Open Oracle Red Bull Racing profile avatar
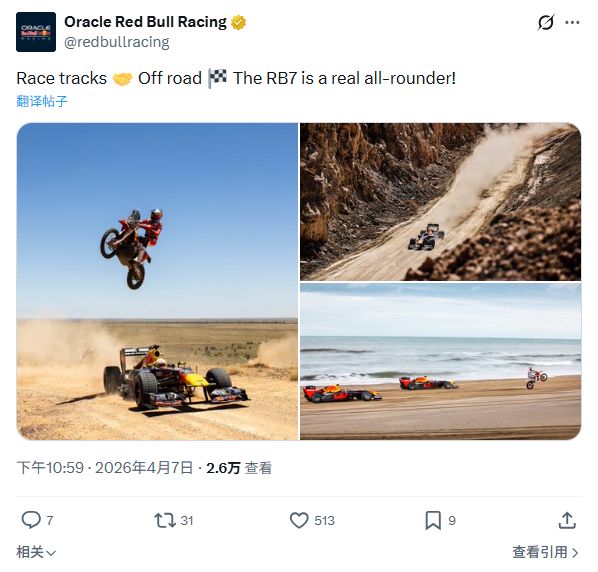Viewport: 598px width, 572px height. click(36, 32)
